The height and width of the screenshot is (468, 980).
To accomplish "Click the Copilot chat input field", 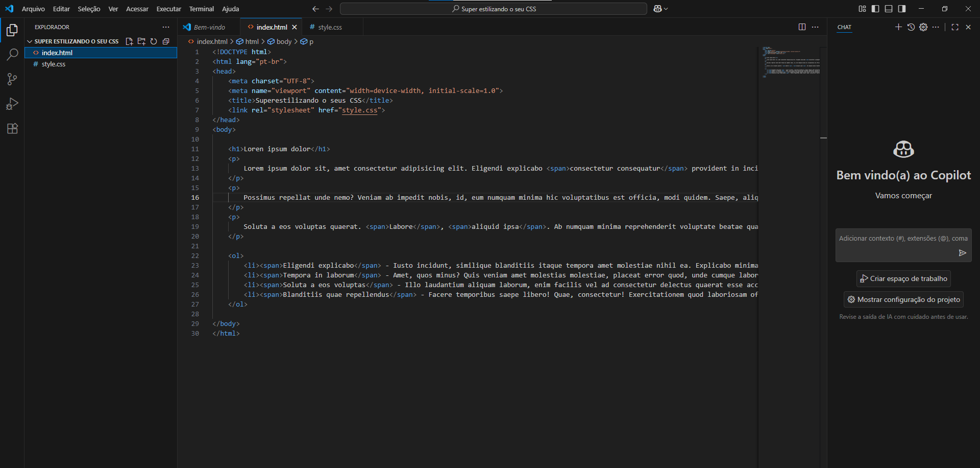I will 903,245.
